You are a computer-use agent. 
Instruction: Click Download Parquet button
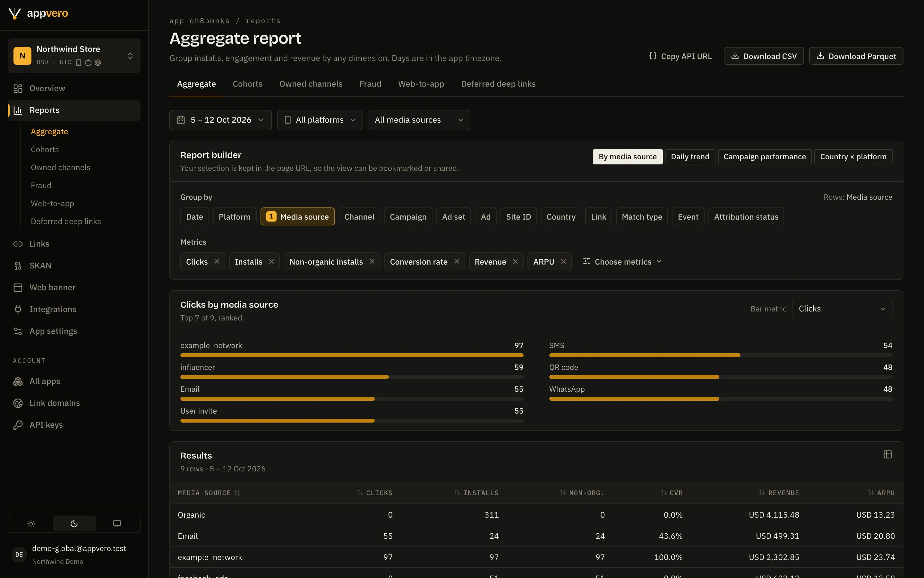pos(856,56)
